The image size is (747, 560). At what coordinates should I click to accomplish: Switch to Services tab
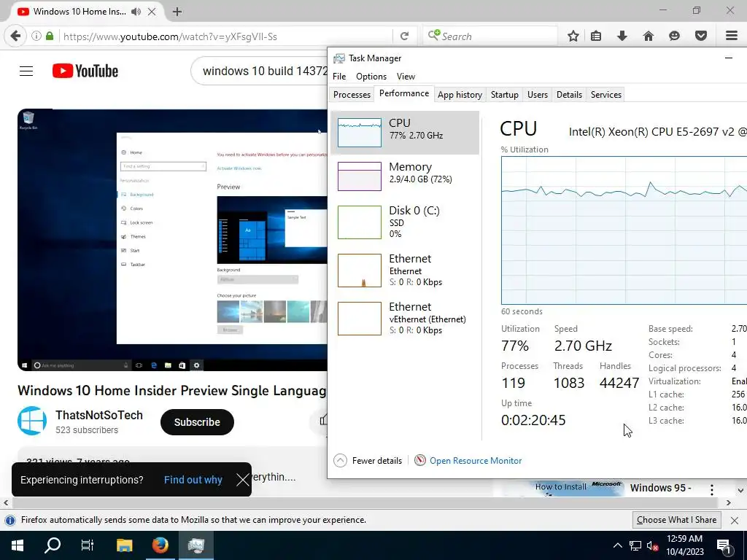tap(606, 94)
